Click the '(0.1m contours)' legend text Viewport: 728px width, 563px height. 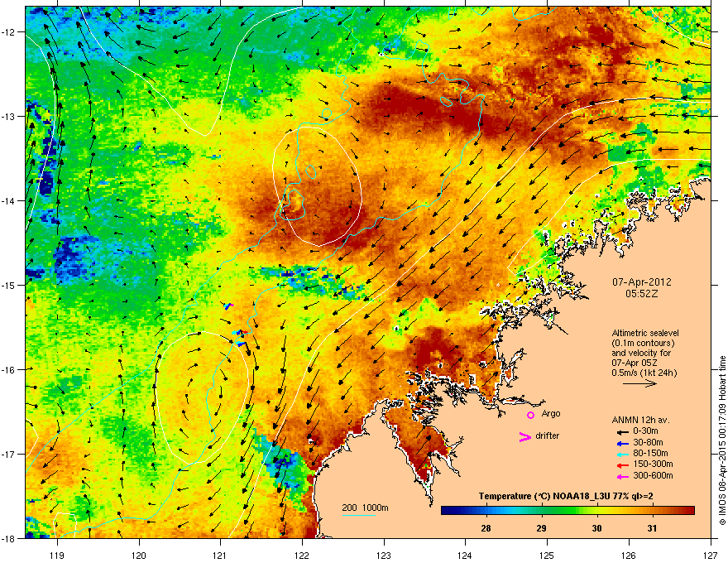click(643, 343)
